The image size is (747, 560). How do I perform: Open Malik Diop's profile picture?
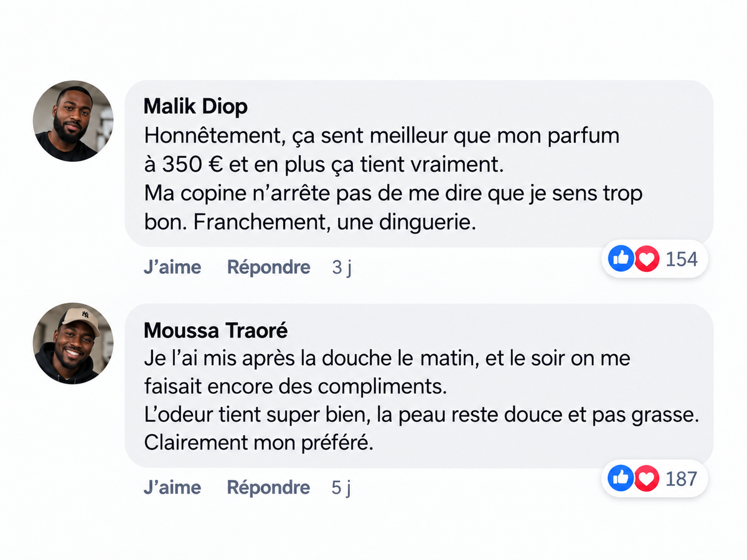pos(73,121)
